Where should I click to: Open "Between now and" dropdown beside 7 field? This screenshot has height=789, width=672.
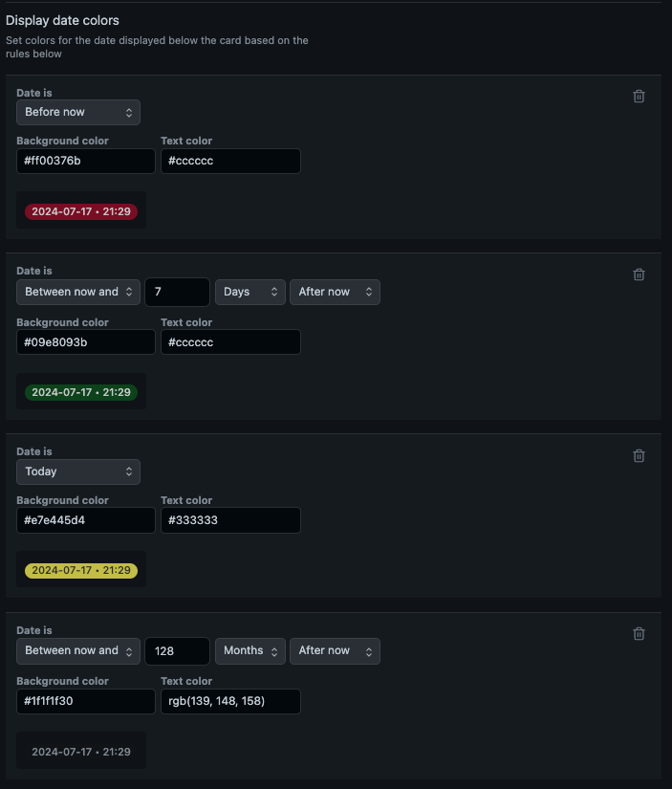[78, 292]
